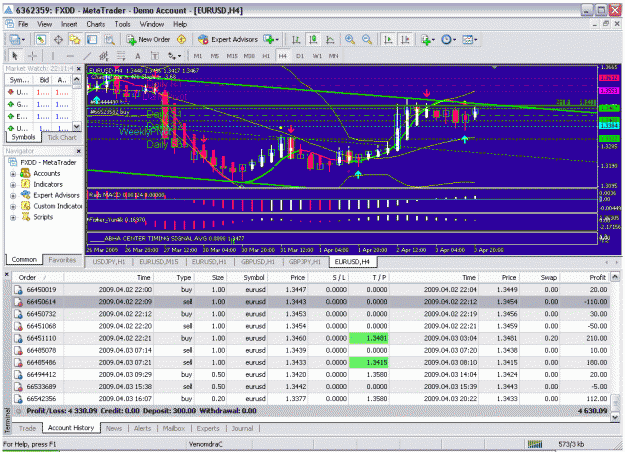Open the File menu

(23, 24)
